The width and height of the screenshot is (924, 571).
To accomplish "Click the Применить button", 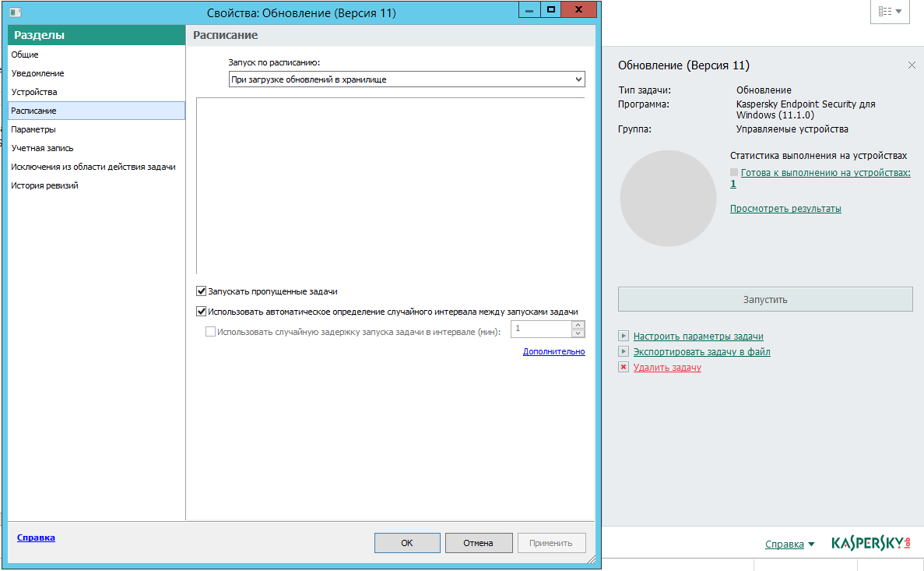I will click(551, 543).
